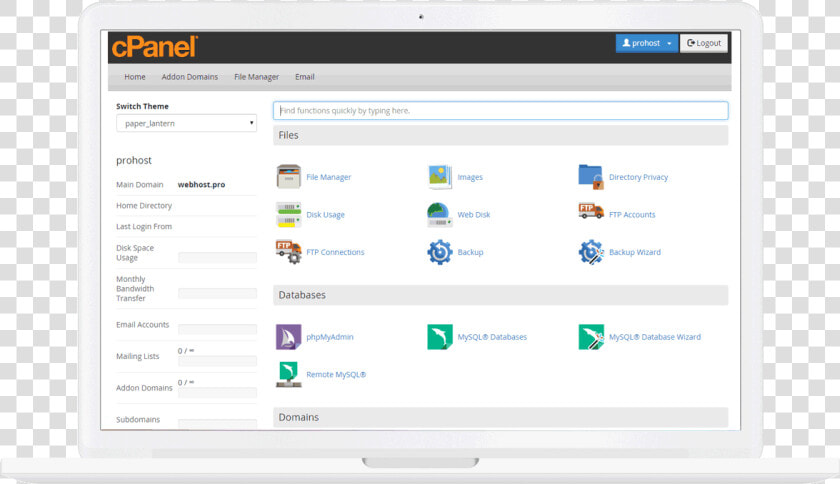Viewport: 840px width, 484px height.
Task: Select File Manager in the nav bar
Action: pos(256,77)
